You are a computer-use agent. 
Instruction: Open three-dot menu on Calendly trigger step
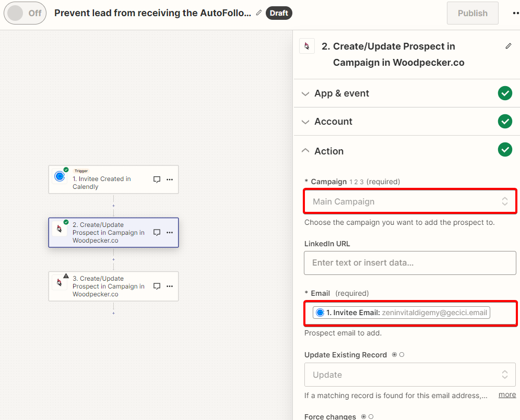click(x=170, y=179)
